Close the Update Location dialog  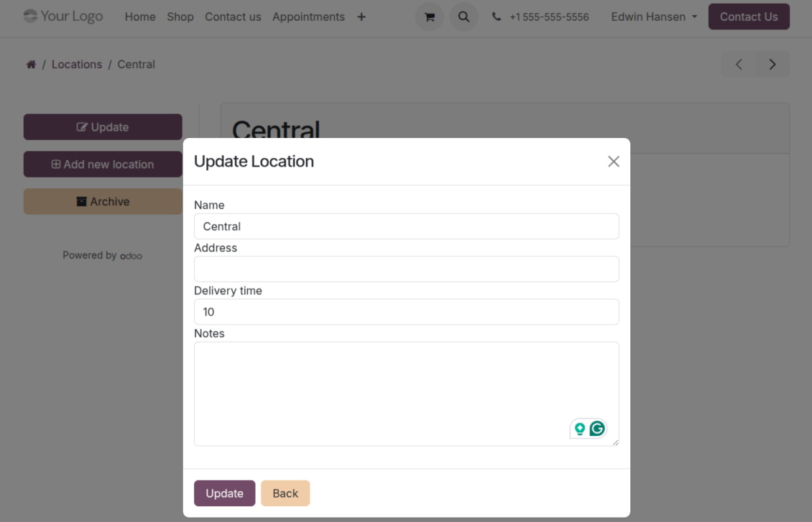[x=613, y=162]
